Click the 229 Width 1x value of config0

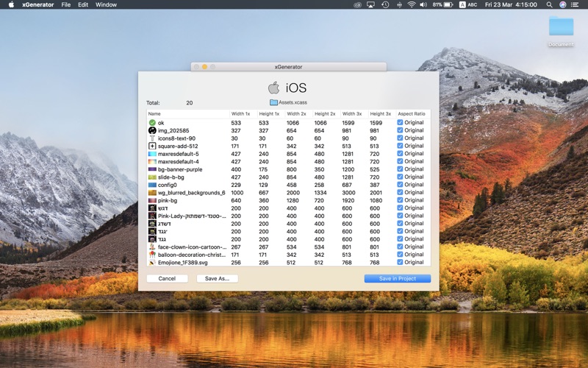(x=236, y=185)
